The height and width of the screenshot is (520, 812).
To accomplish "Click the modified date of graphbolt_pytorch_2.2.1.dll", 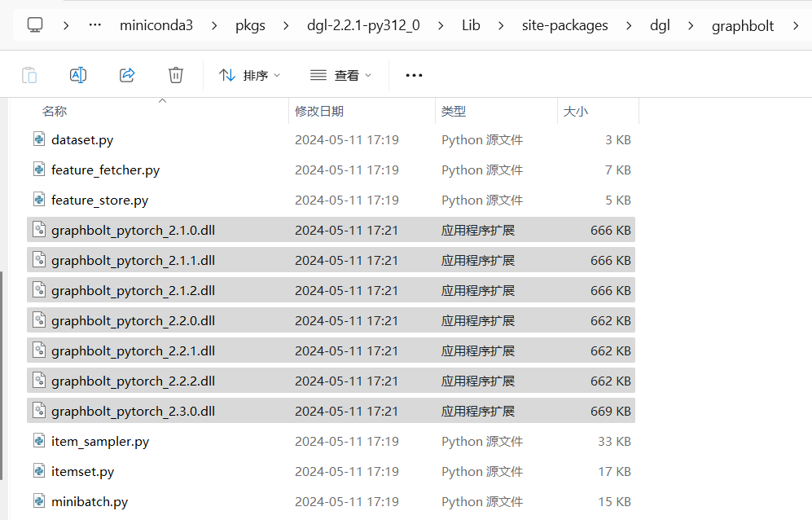I will (346, 351).
